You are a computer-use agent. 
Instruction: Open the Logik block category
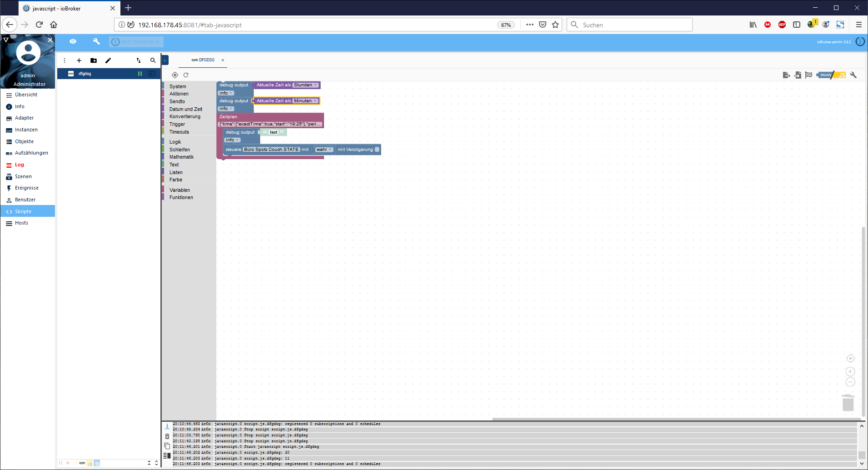click(x=175, y=142)
